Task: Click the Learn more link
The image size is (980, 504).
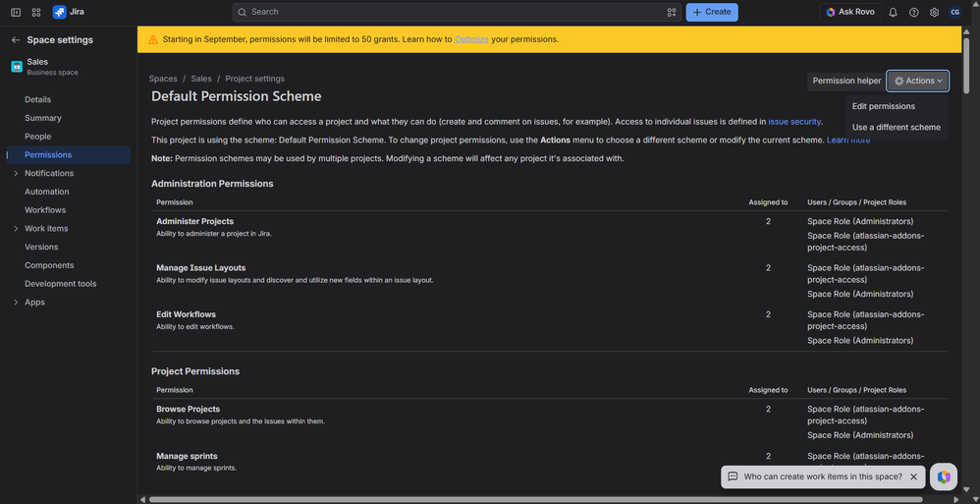Action: (848, 140)
